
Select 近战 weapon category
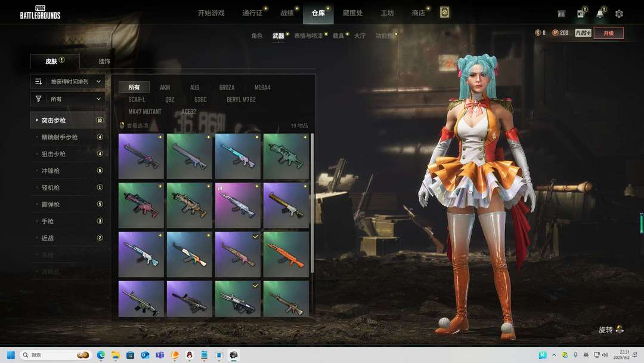68,238
